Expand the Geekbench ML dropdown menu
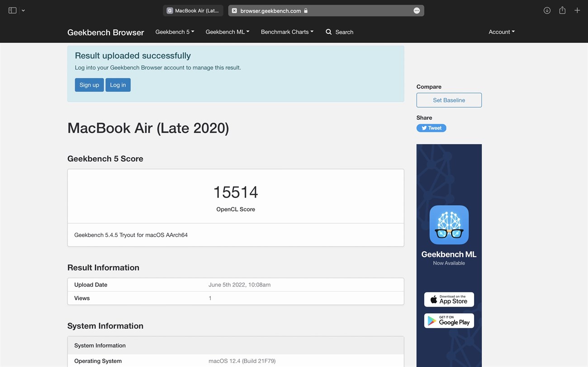Image resolution: width=588 pixels, height=367 pixels. click(x=228, y=32)
